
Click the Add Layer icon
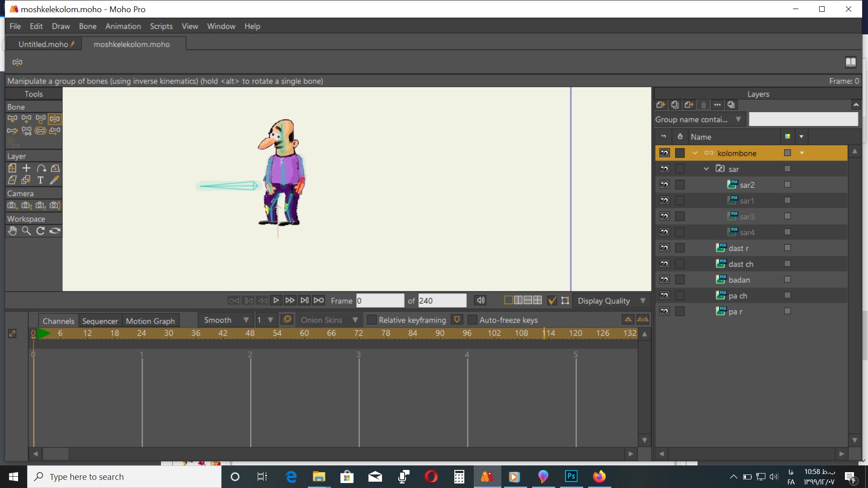point(661,105)
